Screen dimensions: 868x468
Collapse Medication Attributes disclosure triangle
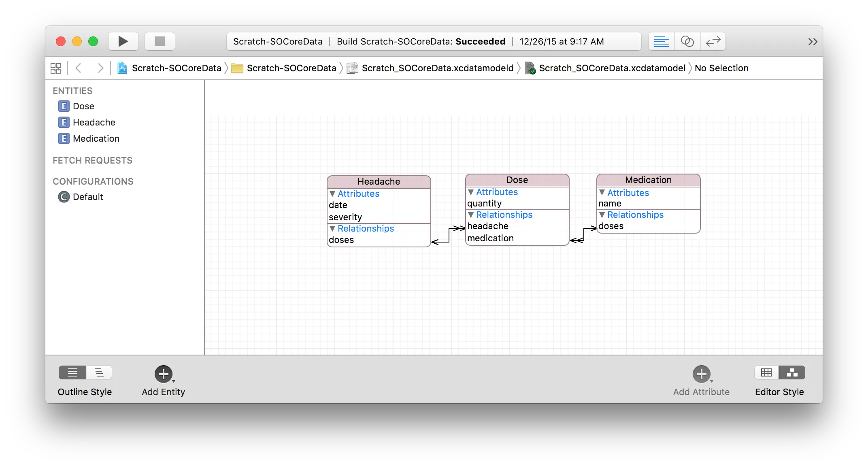click(602, 193)
